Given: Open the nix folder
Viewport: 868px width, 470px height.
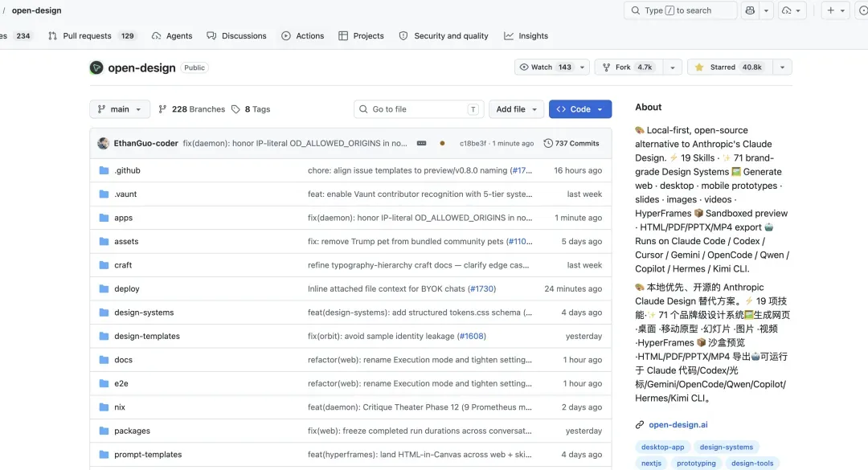Looking at the screenshot, I should pos(120,407).
